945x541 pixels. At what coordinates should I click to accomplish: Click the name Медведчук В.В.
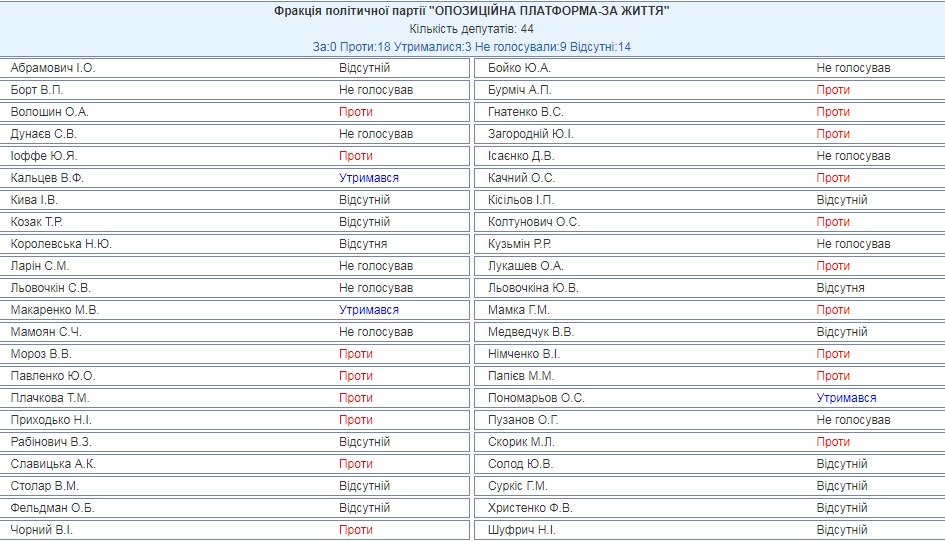531,332
